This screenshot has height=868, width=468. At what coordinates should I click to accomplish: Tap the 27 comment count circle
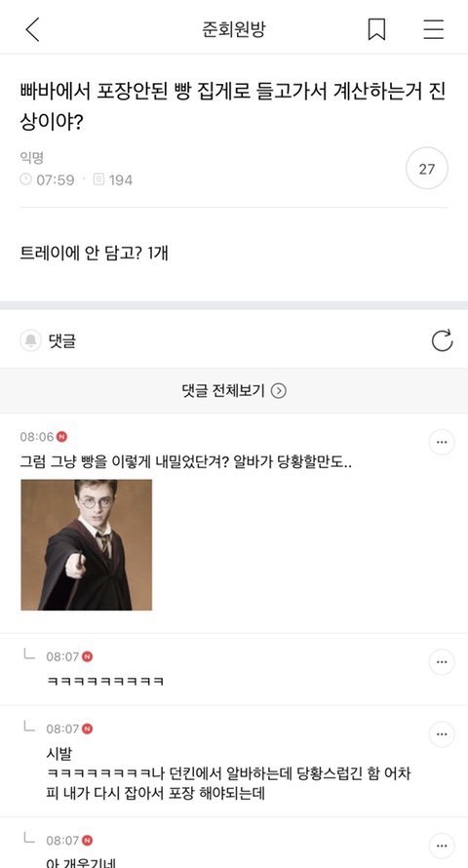[426, 169]
